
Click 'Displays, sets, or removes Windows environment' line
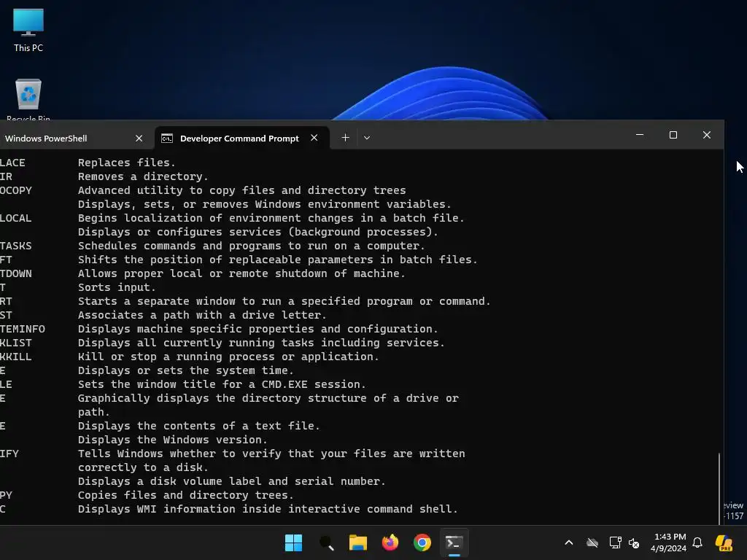coord(264,204)
